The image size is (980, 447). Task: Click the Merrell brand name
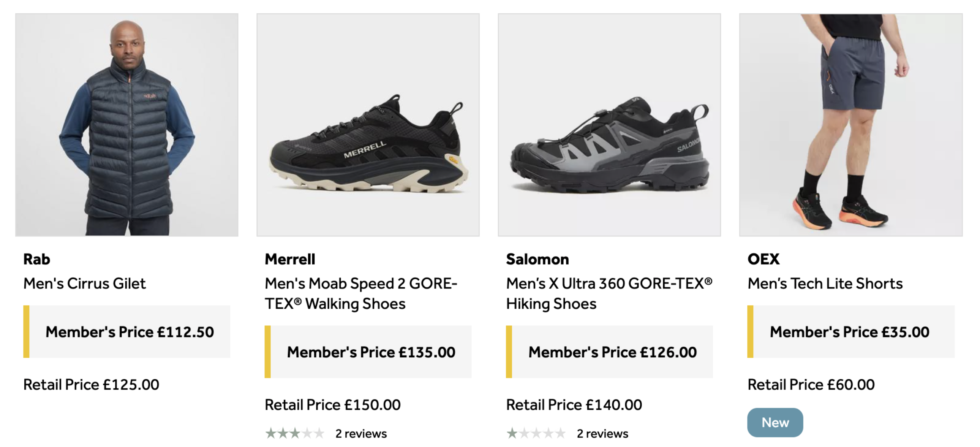290,259
